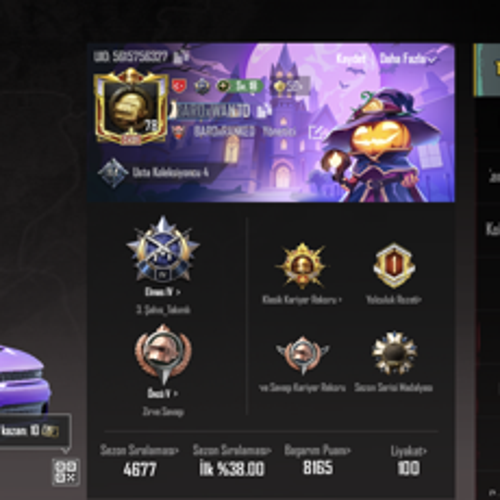500x500 pixels.
Task: Click the edit pencil icon near the clan name
Action: click(315, 133)
